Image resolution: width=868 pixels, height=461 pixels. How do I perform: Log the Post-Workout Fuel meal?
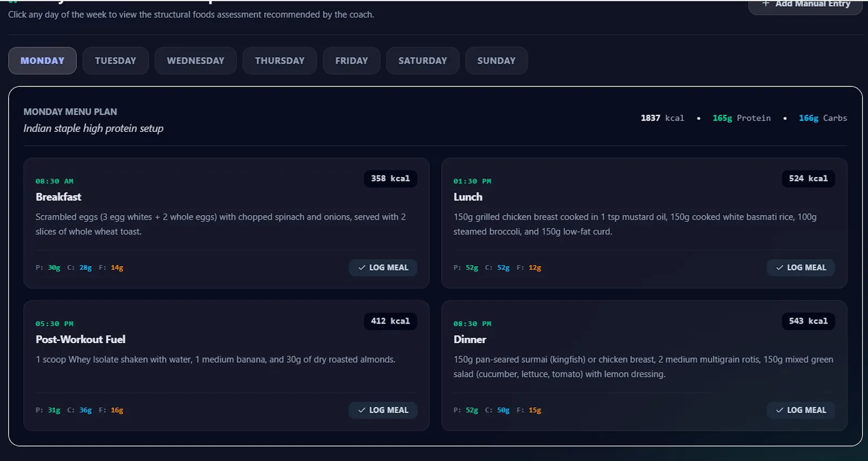pyautogui.click(x=383, y=411)
